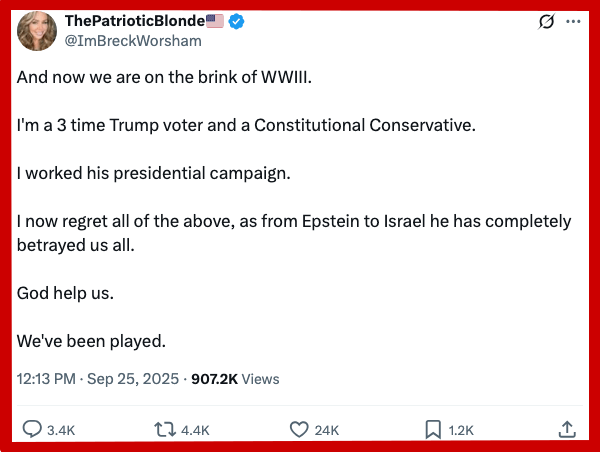This screenshot has height=452, width=600.
Task: Repost the tweet using the retweet icon
Action: pos(166,429)
